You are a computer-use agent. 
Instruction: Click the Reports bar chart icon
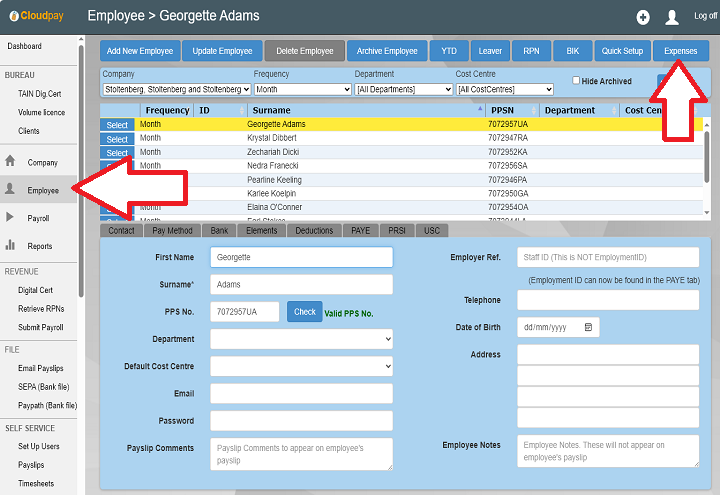(x=10, y=245)
